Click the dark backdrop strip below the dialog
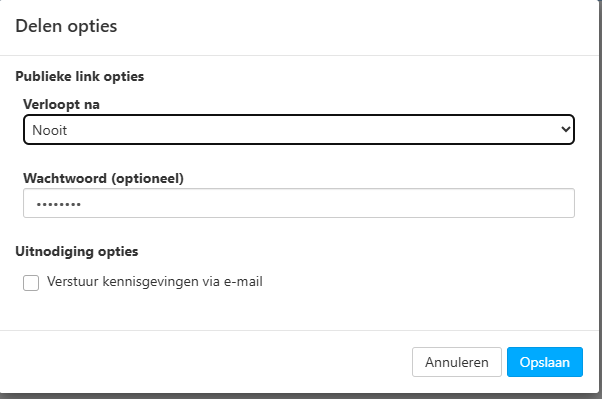 point(299,396)
